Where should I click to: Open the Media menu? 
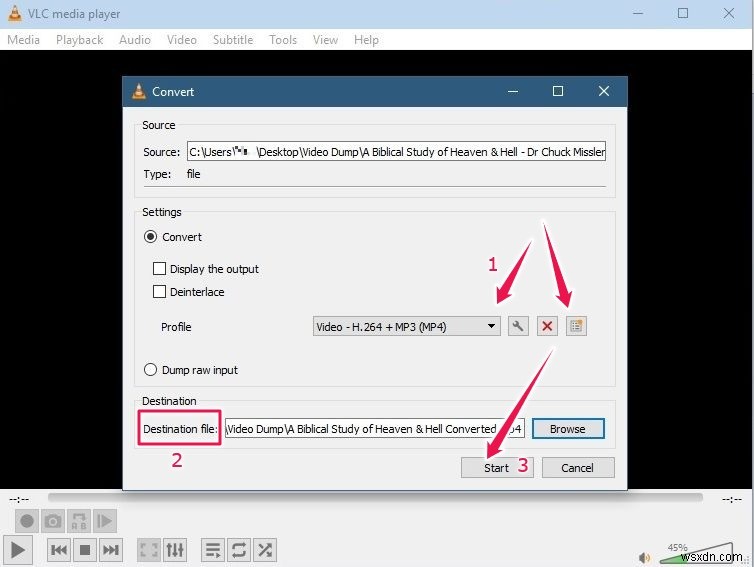[x=24, y=40]
